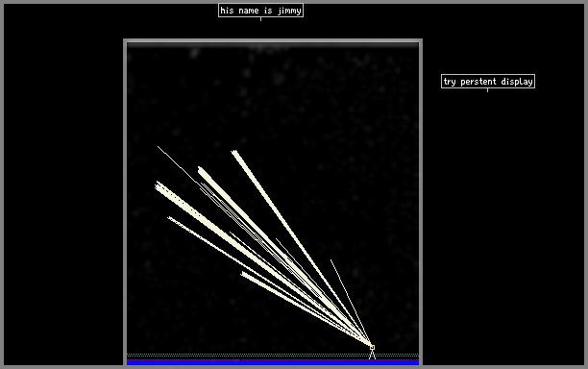The width and height of the screenshot is (588, 369).
Task: Click the connector tick under 'try perstent display'
Action: click(x=487, y=90)
